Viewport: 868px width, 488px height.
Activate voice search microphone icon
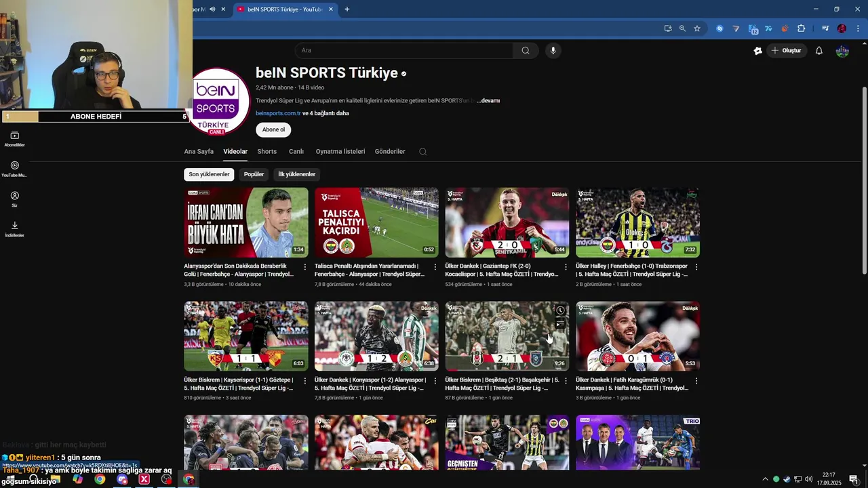(x=553, y=50)
